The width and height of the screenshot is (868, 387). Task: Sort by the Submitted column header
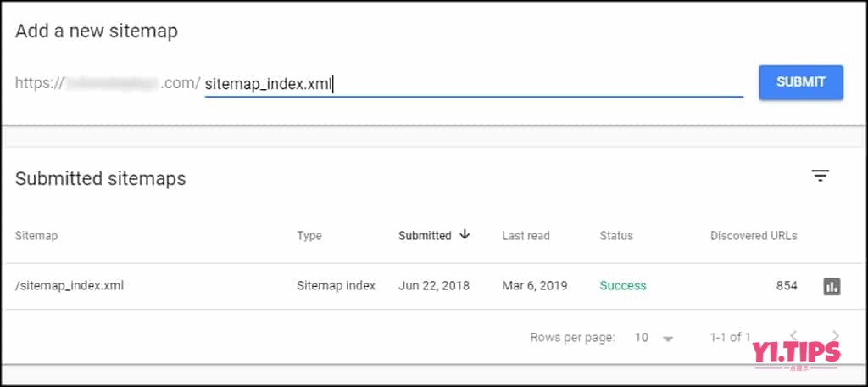click(x=425, y=236)
